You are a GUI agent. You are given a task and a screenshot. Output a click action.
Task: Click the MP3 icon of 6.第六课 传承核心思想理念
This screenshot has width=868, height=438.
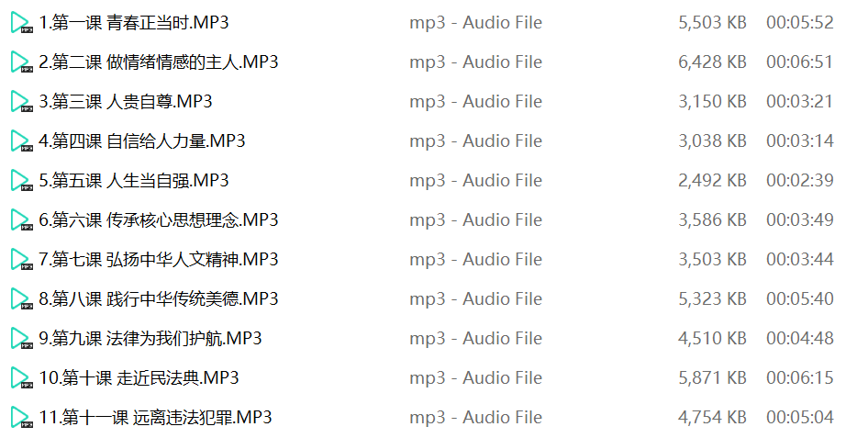click(x=22, y=220)
